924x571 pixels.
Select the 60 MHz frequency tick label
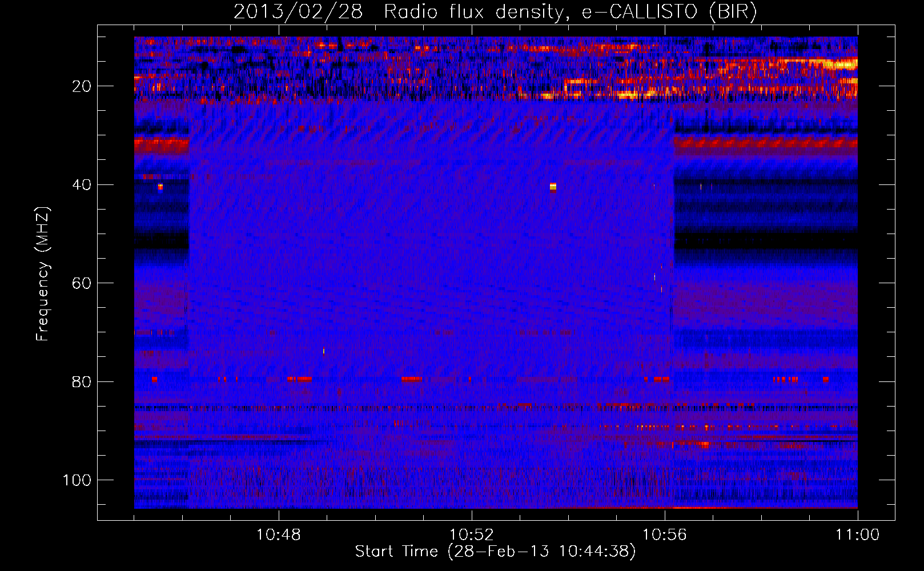click(82, 283)
